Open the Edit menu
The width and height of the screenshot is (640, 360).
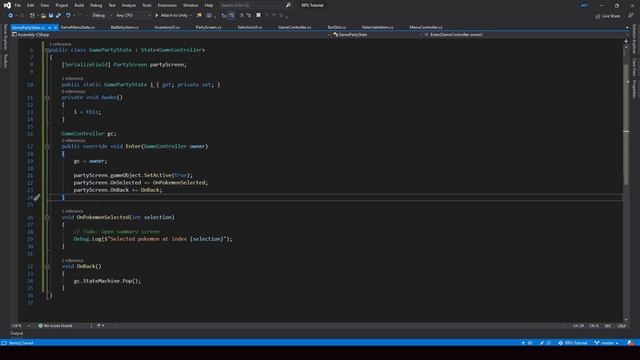pyautogui.click(x=31, y=5)
